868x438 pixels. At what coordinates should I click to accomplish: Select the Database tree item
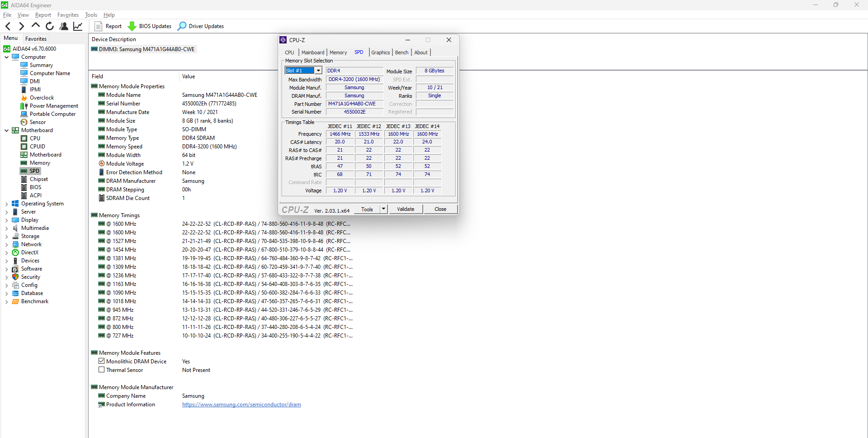click(28, 293)
